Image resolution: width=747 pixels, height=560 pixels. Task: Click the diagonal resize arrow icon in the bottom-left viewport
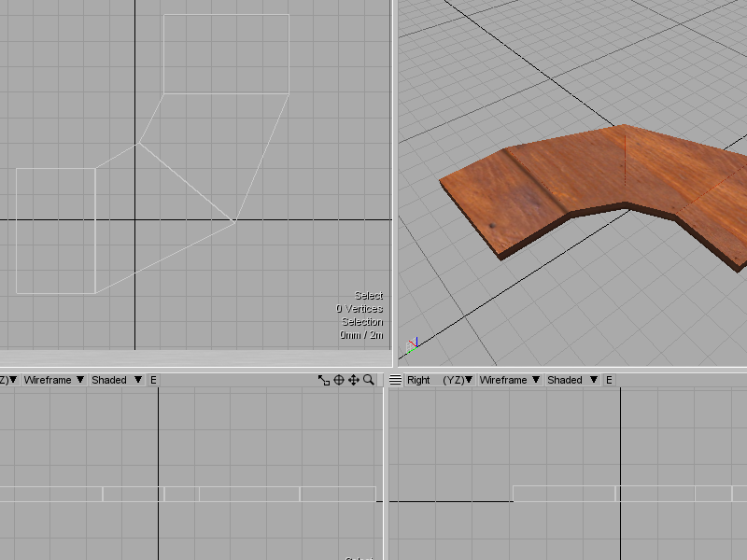point(324,380)
